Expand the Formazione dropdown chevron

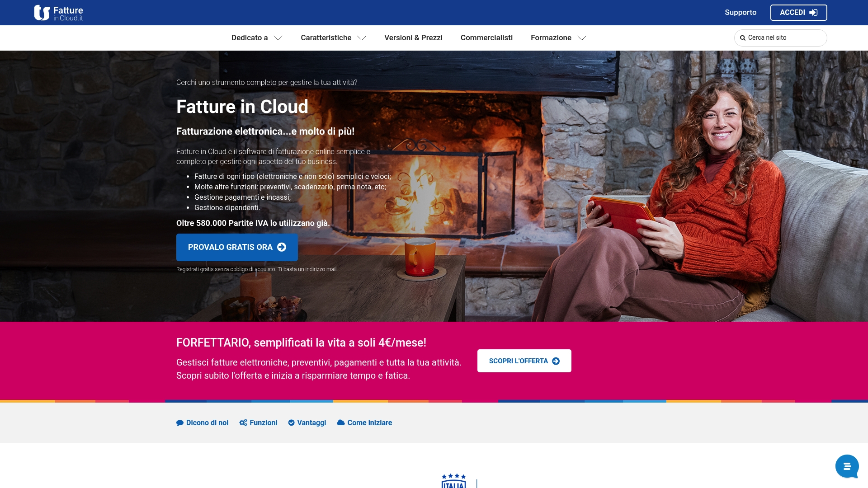[x=582, y=38]
